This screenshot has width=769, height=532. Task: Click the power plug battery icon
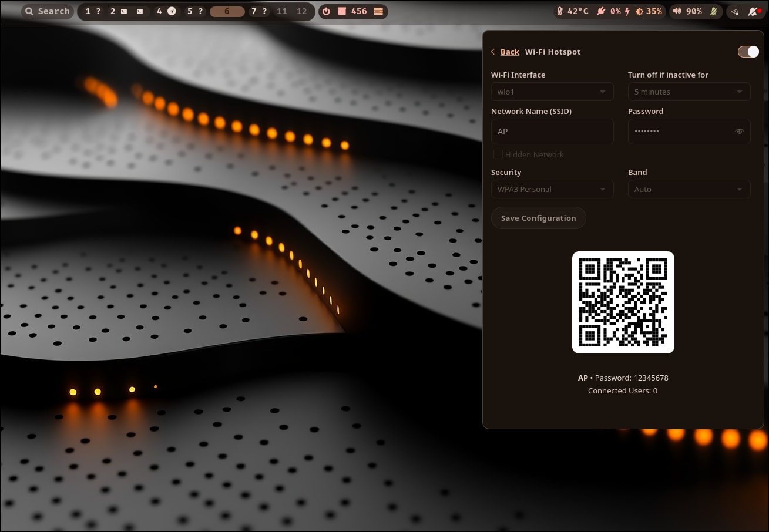[600, 11]
